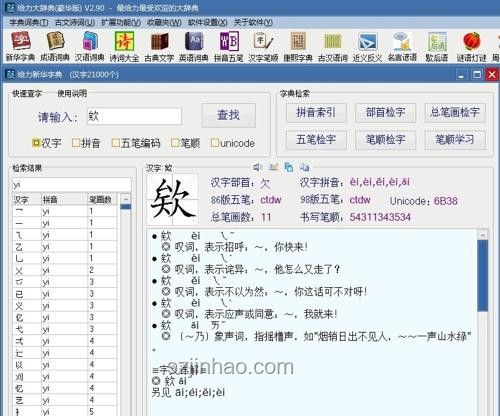Open the 新华字典 toolbar icon
Image resolution: width=500 pixels, height=416 pixels.
21,47
